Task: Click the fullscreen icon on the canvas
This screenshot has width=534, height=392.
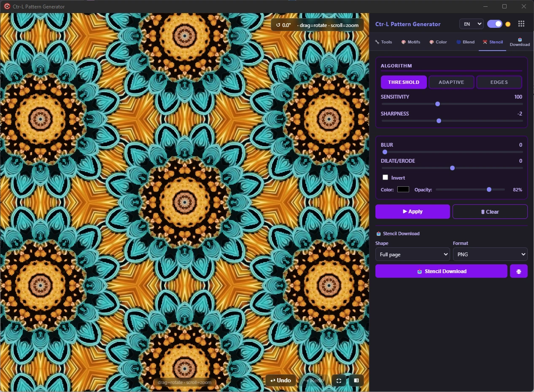Action: pos(339,381)
